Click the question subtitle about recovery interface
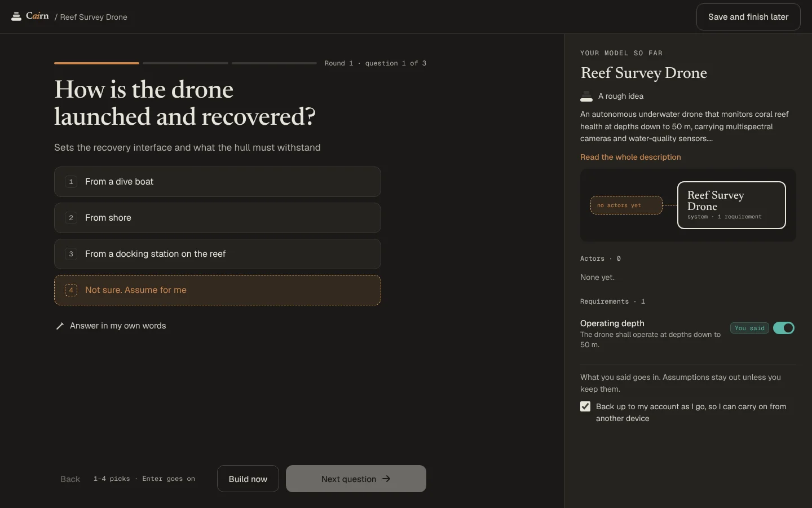Viewport: 812px width, 508px height. pyautogui.click(x=187, y=147)
